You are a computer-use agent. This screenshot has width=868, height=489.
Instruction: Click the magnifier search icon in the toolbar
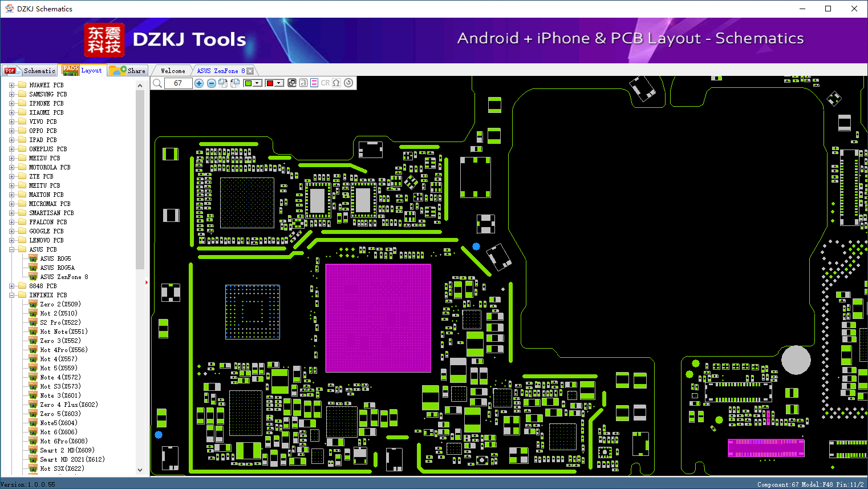[157, 83]
